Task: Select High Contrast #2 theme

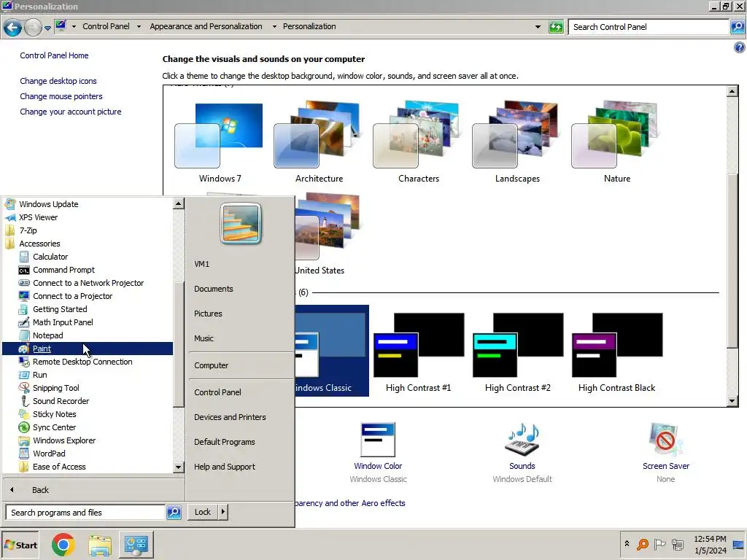Action: click(x=517, y=353)
